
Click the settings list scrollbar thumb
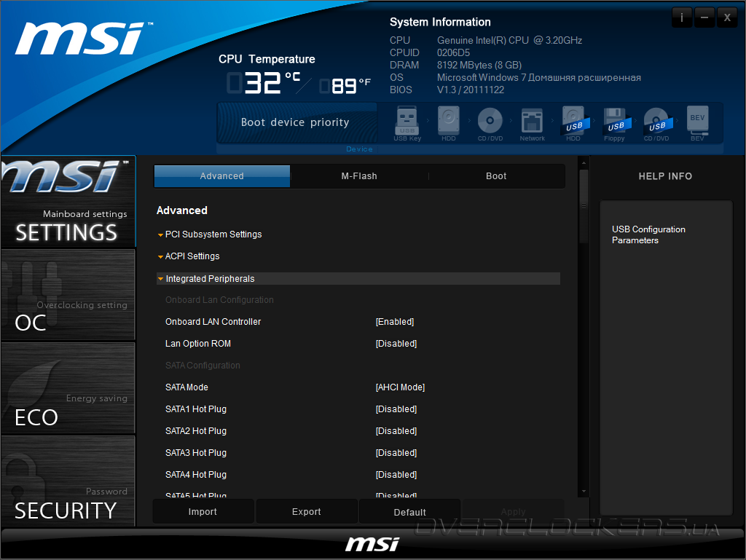click(584, 206)
